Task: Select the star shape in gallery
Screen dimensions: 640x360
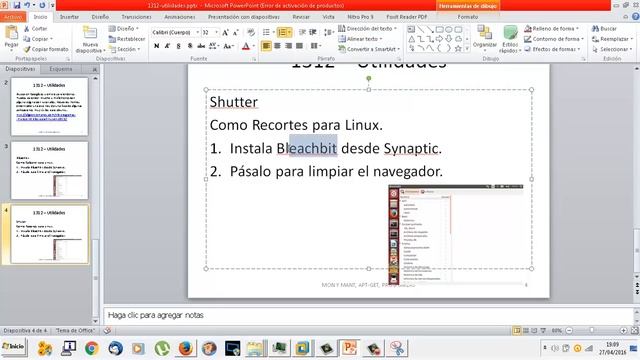Action: pos(458,48)
